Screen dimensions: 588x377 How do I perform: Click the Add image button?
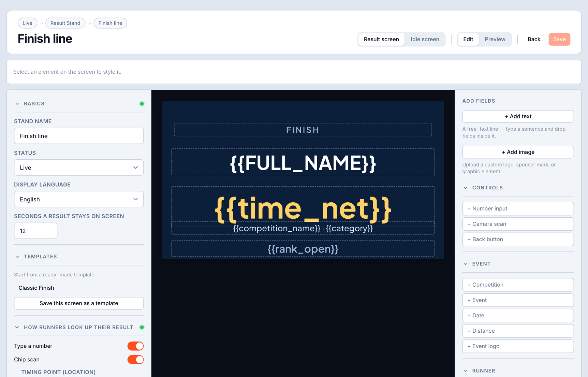click(x=518, y=152)
